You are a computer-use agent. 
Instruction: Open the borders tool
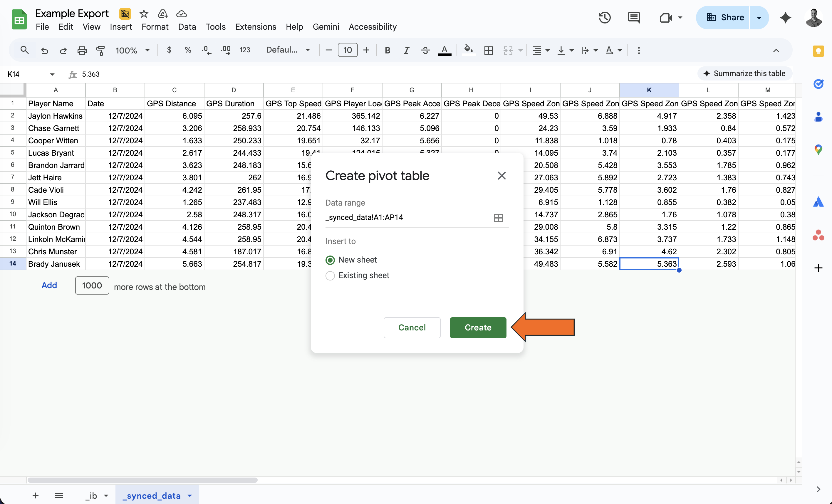[488, 50]
